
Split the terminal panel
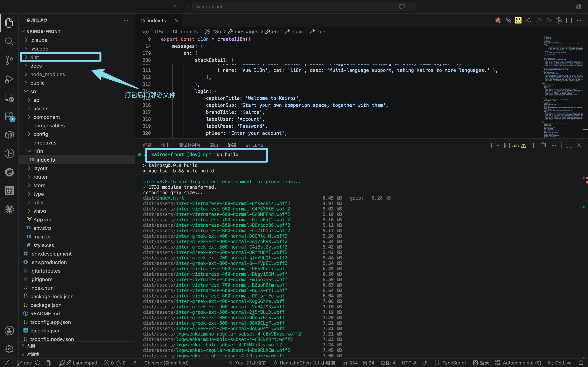pos(534,145)
